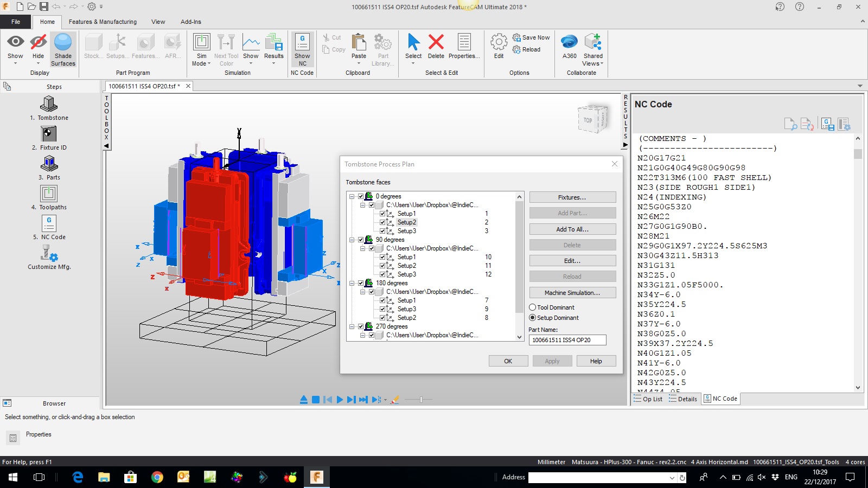Screen dimensions: 868x488
Task: Collapse the 270 degrees tree node
Action: click(352, 326)
